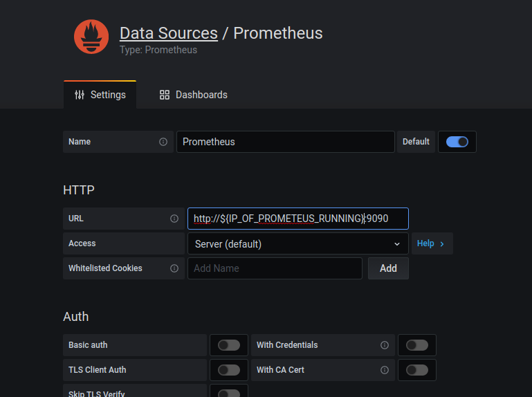Click into the URL input field

tap(298, 219)
